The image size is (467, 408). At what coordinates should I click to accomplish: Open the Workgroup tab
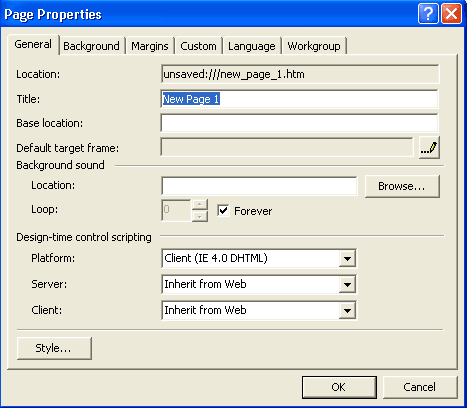(314, 46)
